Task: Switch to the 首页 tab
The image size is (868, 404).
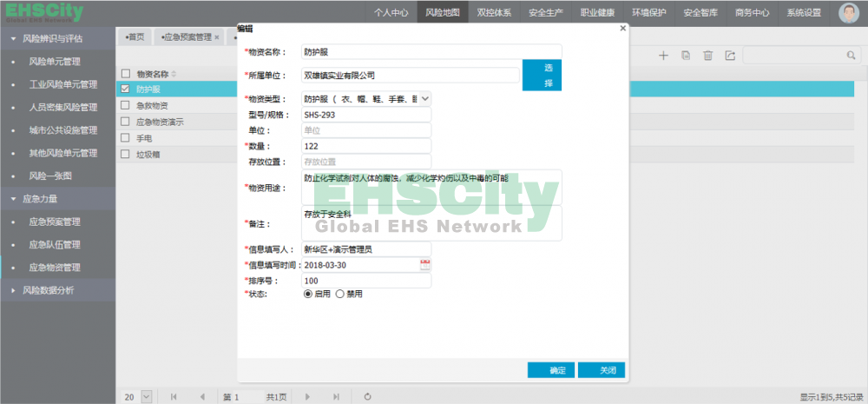Action: (135, 37)
